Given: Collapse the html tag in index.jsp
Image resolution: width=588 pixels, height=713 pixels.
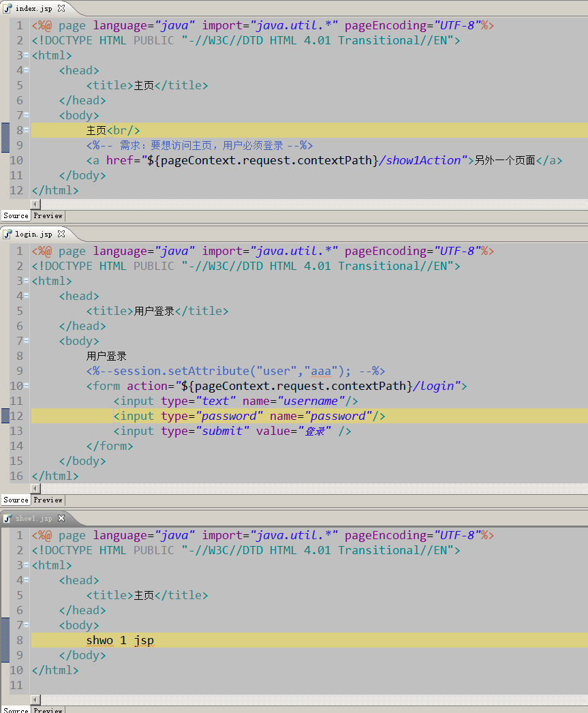Looking at the screenshot, I should tap(27, 55).
